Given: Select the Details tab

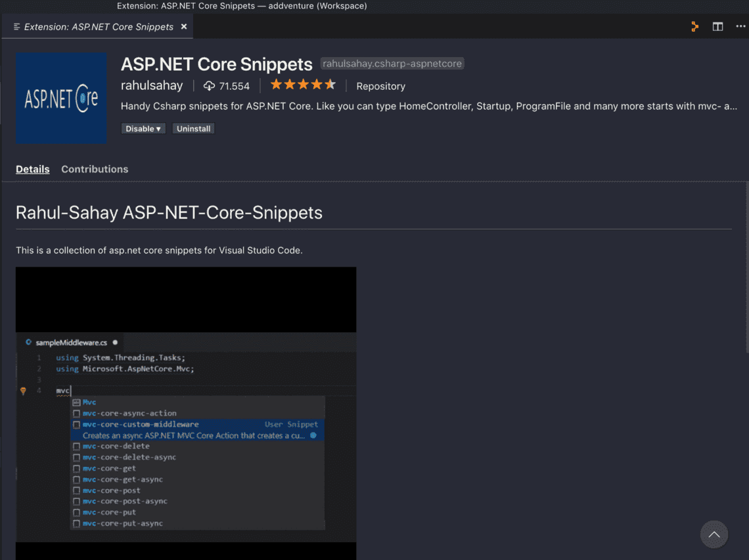Looking at the screenshot, I should (x=32, y=169).
